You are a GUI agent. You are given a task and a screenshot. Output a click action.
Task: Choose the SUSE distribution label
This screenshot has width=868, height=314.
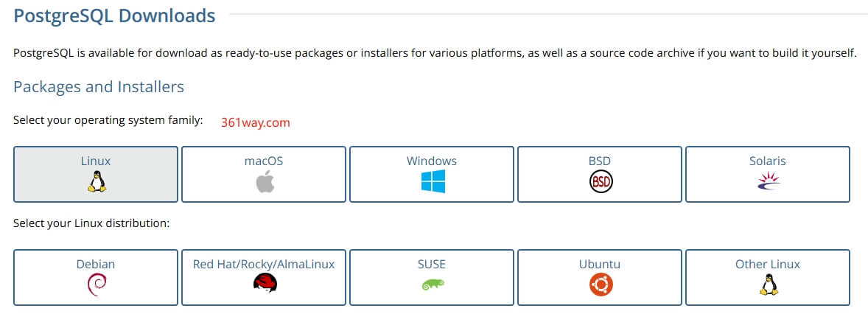tap(432, 264)
